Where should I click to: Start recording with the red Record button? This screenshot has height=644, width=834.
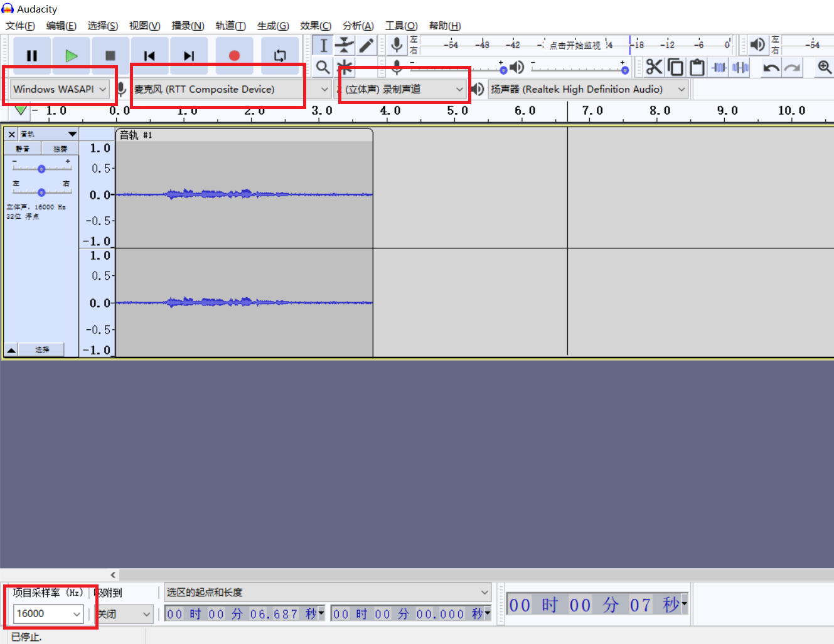point(234,55)
